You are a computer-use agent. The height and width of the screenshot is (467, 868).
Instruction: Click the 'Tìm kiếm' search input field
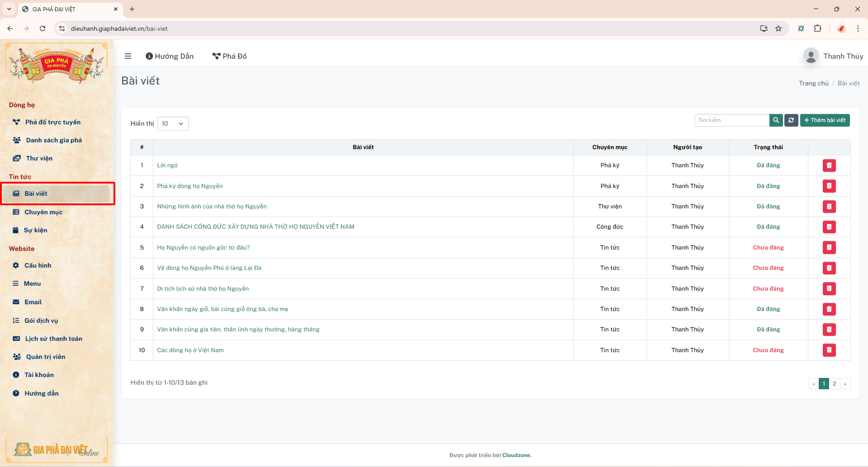(731, 120)
